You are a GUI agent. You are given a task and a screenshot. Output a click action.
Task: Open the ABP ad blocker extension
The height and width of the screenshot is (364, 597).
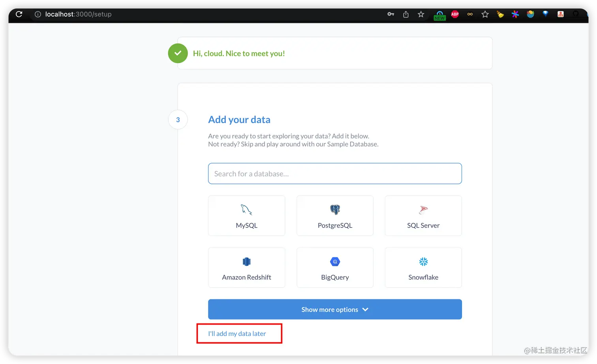point(455,14)
